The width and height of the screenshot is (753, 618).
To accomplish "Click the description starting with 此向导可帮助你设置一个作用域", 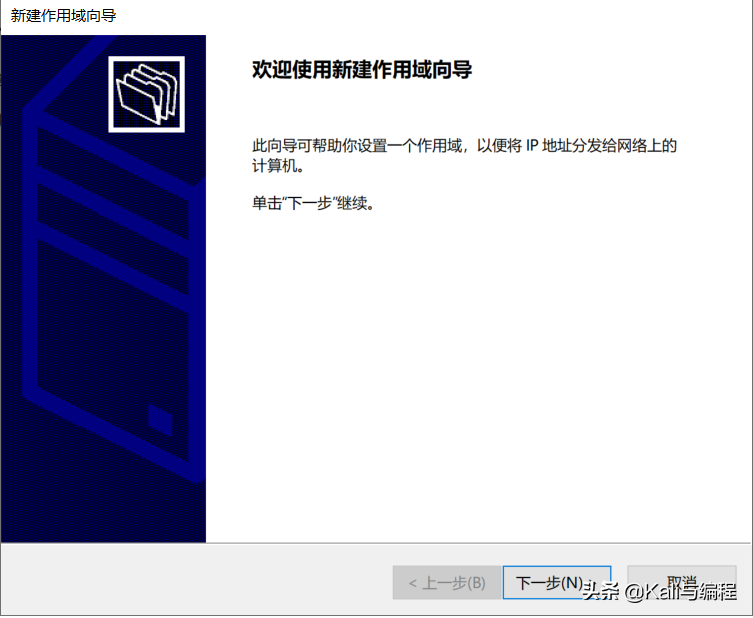I will 464,155.
